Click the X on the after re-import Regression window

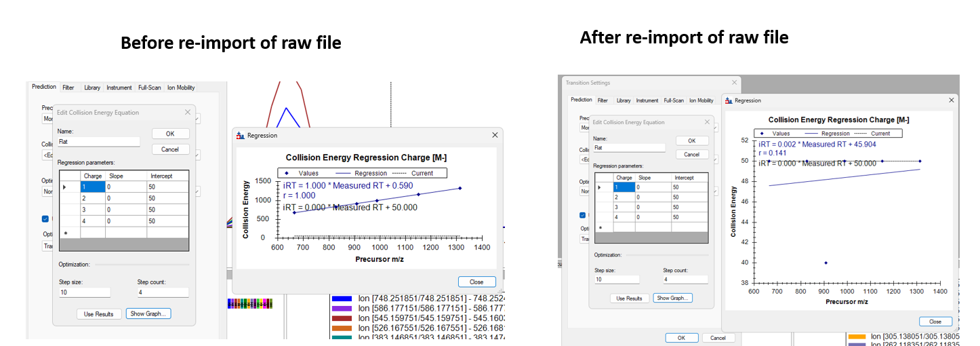[950, 100]
